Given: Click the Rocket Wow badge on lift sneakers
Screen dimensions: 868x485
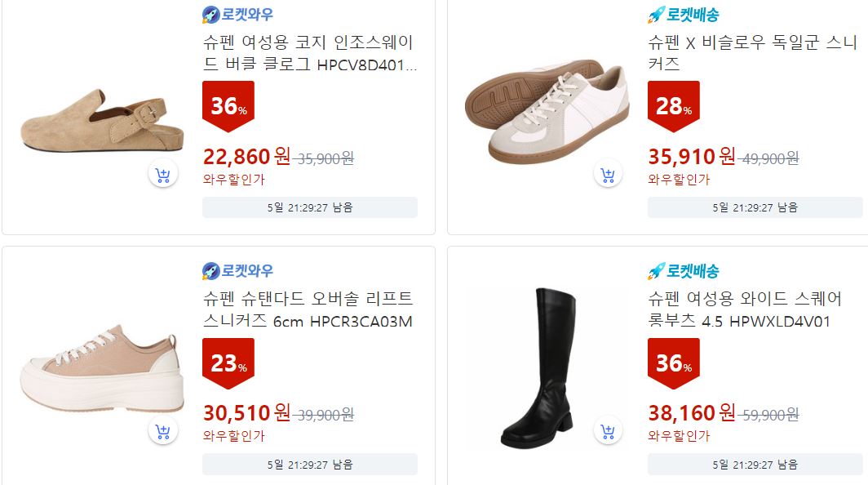Looking at the screenshot, I should (237, 271).
